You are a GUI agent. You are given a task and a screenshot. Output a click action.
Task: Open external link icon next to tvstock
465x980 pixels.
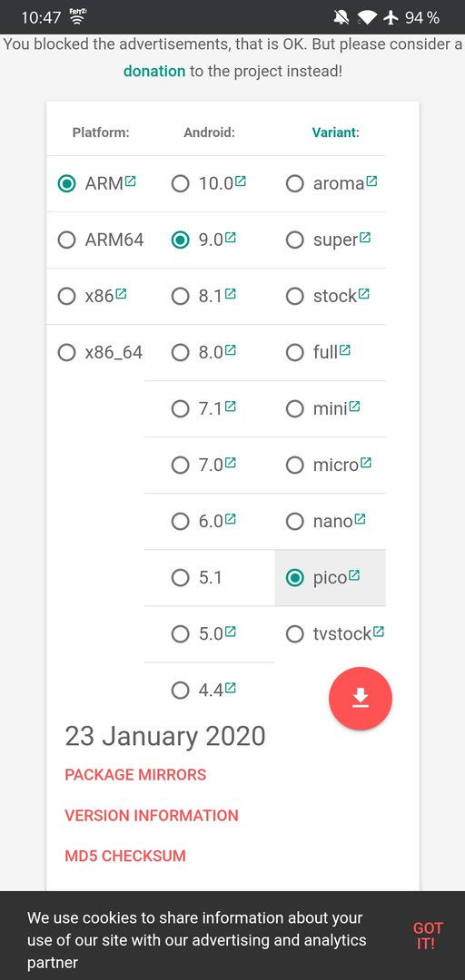click(x=379, y=632)
